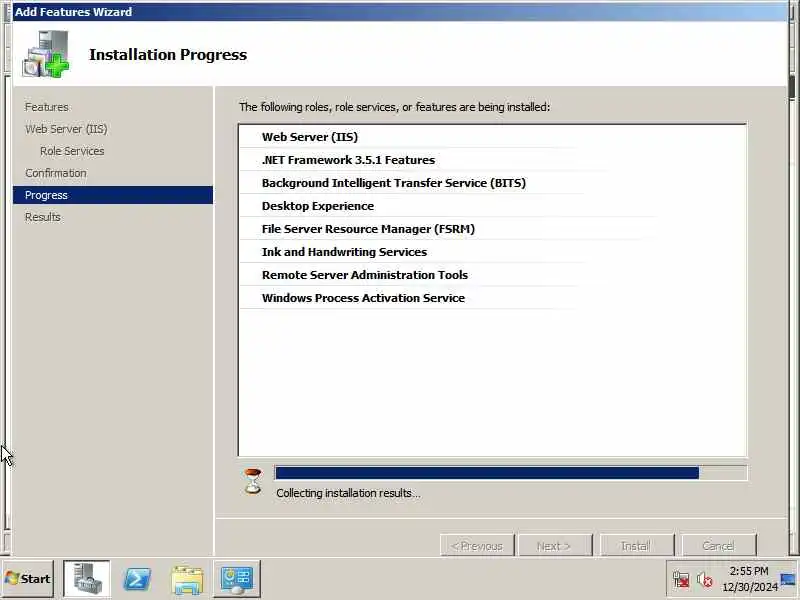800x600 pixels.
Task: Click Windows Process Activation Service entry
Action: click(363, 297)
